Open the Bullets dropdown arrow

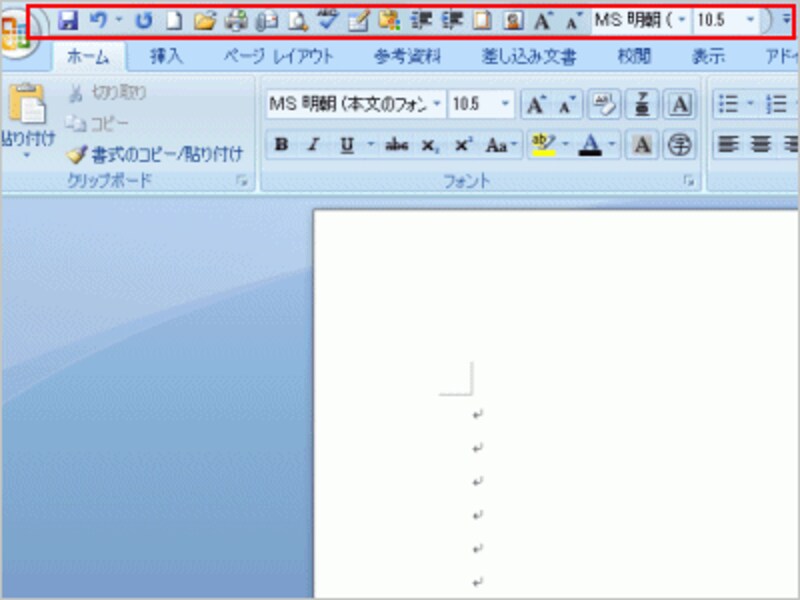750,105
